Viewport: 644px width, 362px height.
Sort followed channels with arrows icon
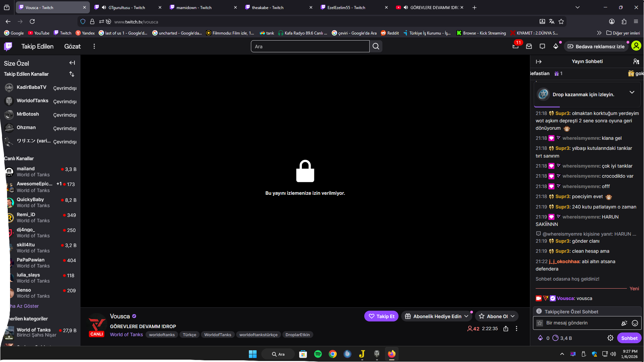[x=72, y=74]
